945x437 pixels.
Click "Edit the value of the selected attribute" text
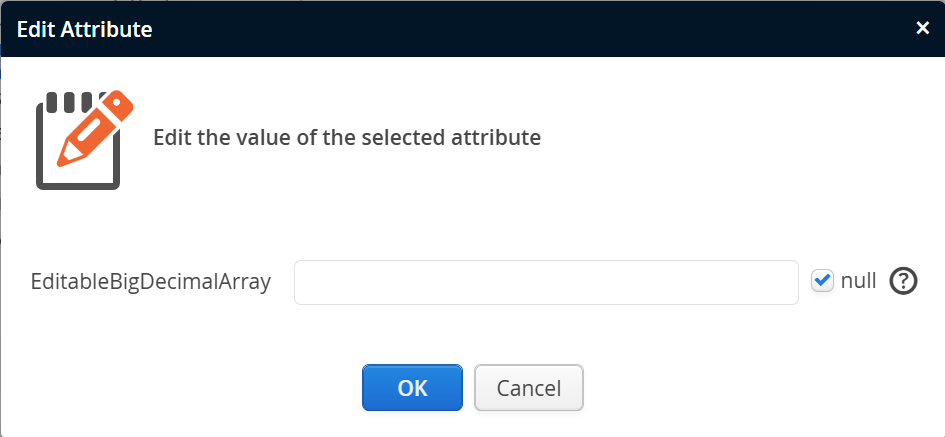(x=346, y=137)
